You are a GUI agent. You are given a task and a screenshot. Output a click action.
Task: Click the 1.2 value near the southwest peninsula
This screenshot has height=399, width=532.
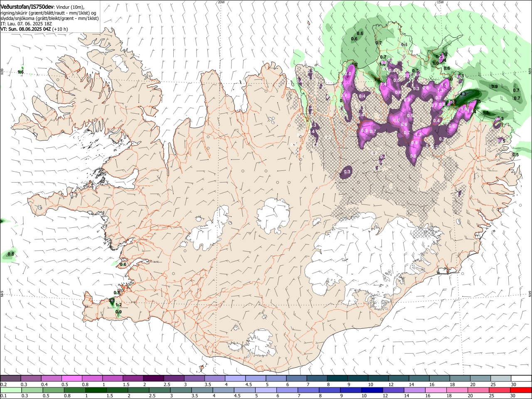[x=118, y=305]
